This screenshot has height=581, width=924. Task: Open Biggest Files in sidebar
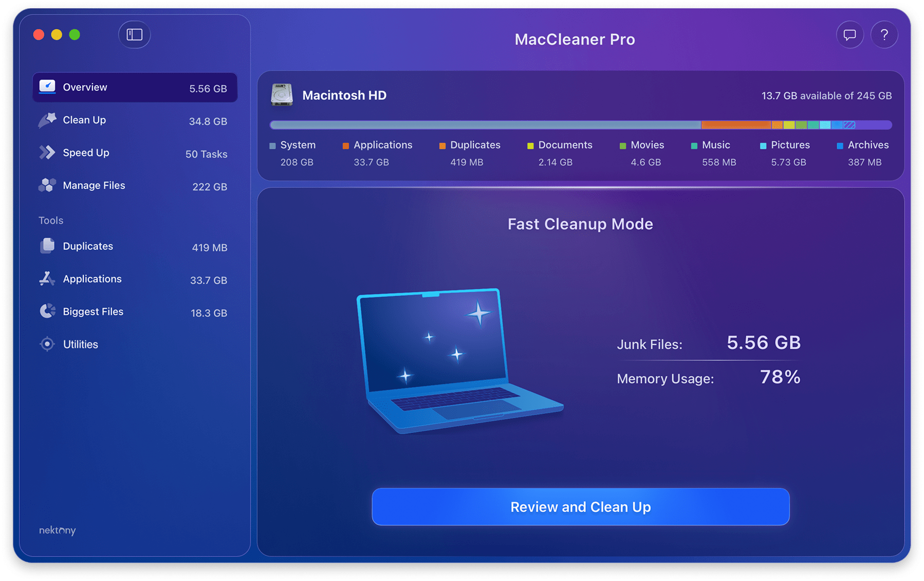[93, 312]
